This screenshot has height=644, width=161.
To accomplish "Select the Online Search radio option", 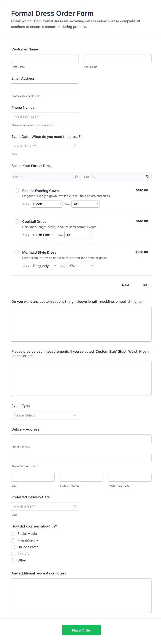I will 14,547.
